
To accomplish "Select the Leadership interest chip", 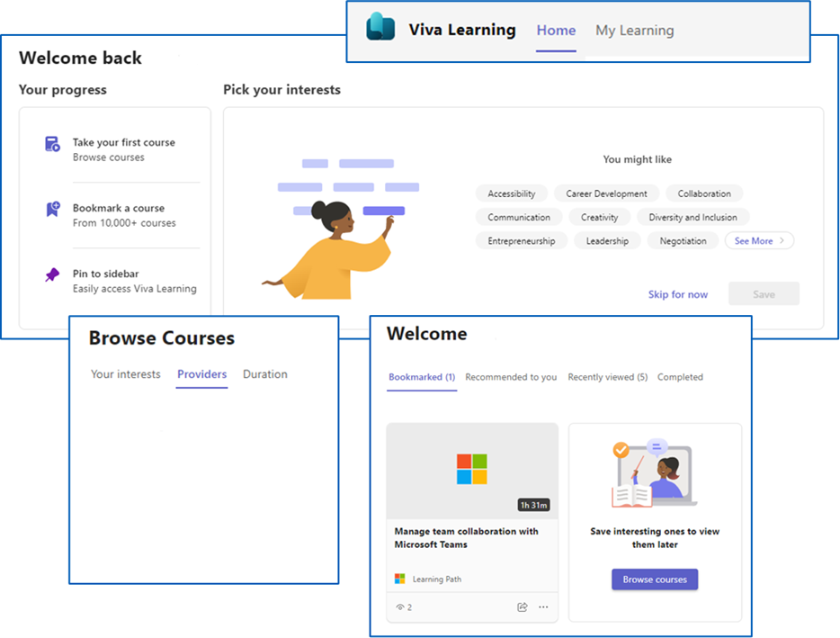I will [x=607, y=241].
